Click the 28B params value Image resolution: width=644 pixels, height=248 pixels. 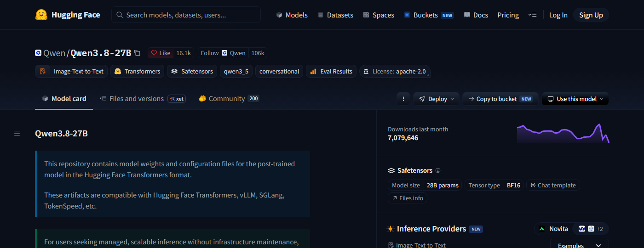coord(443,186)
